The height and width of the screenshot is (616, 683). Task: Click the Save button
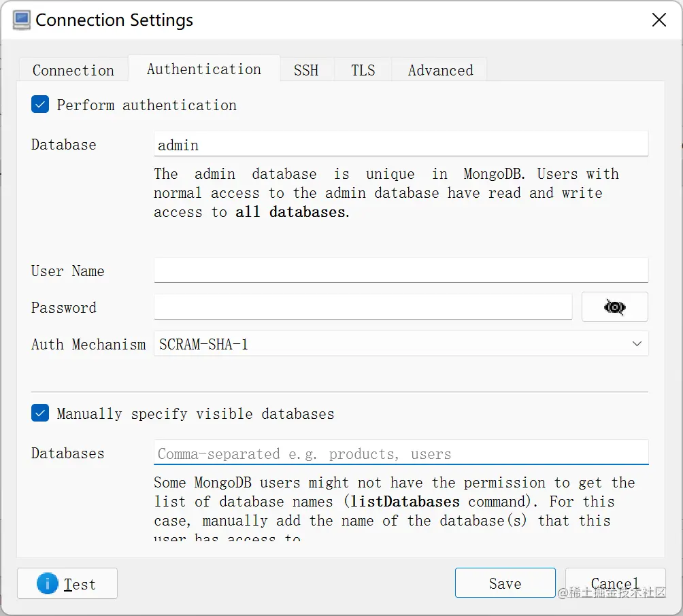tap(505, 583)
